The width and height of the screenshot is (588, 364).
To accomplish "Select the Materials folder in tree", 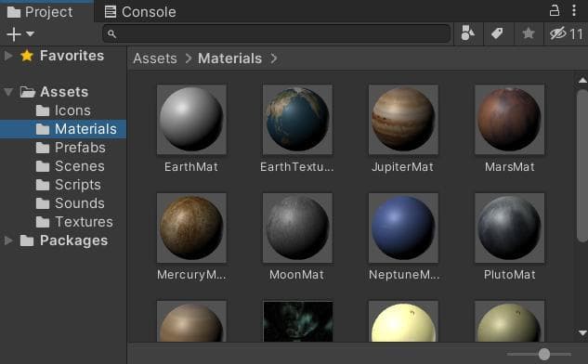I will point(63,129).
